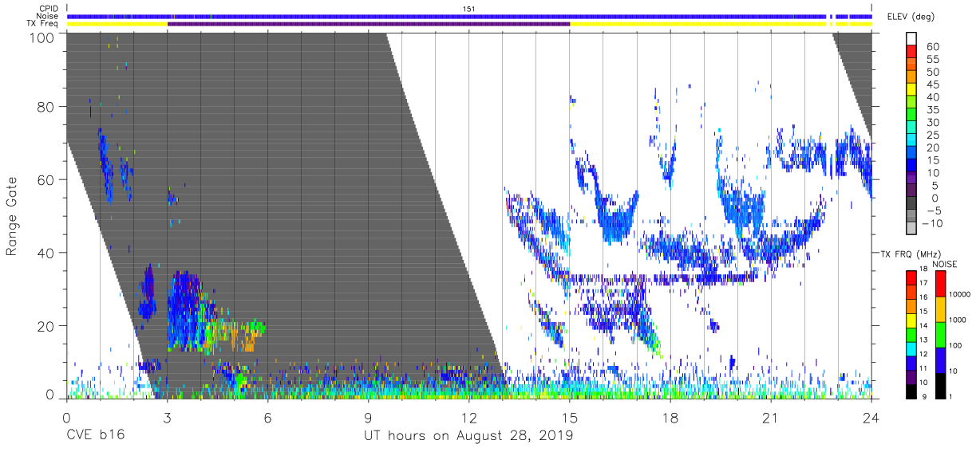The image size is (980, 452).
Task: Click the green swatch in the NOISE colorbar
Action: (x=940, y=335)
